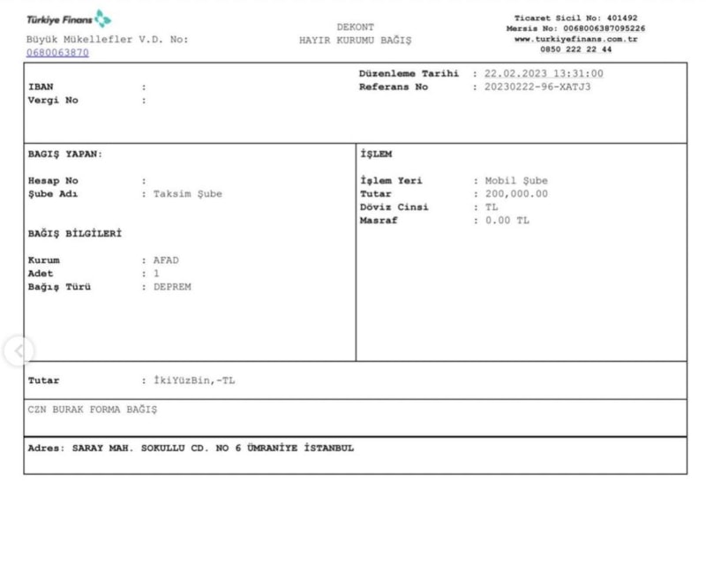706x588 pixels.
Task: Click the DEKONT heading
Action: (356, 27)
